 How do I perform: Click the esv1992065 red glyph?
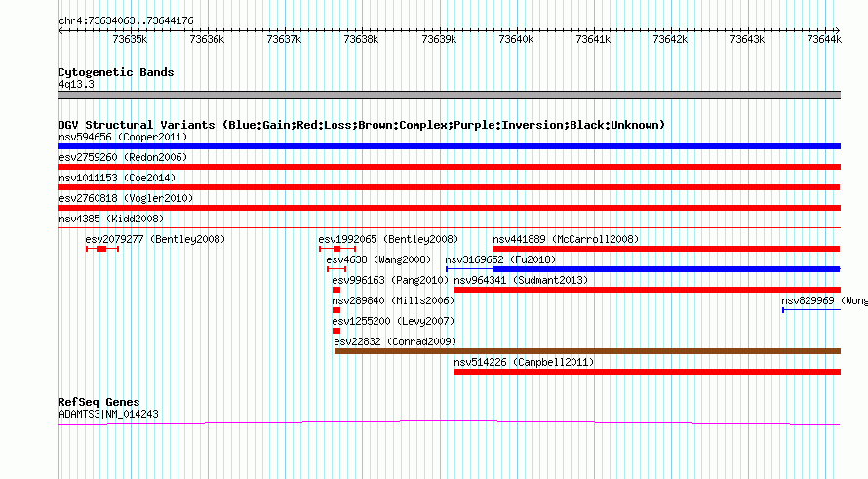coord(337,249)
